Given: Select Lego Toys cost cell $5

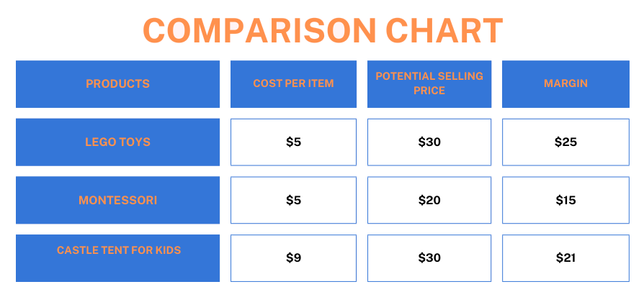Looking at the screenshot, I should point(293,142).
